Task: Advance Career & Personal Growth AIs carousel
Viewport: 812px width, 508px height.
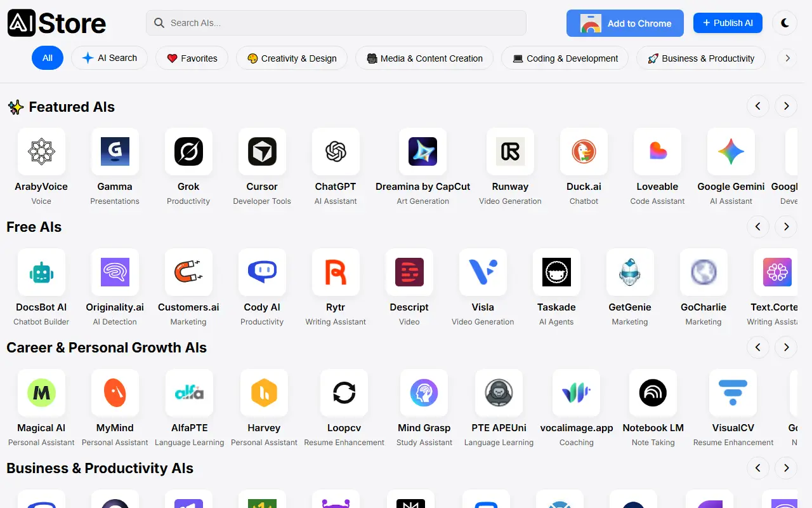Action: [x=786, y=347]
